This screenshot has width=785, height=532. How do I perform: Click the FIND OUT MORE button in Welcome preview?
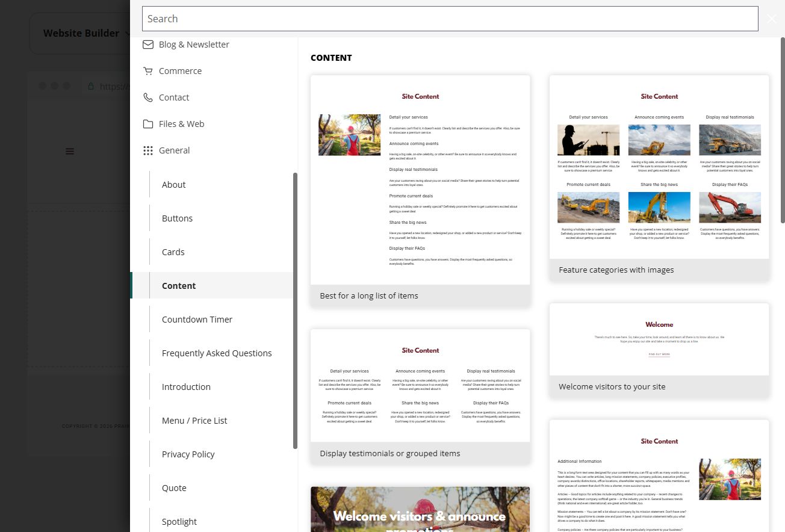659,354
